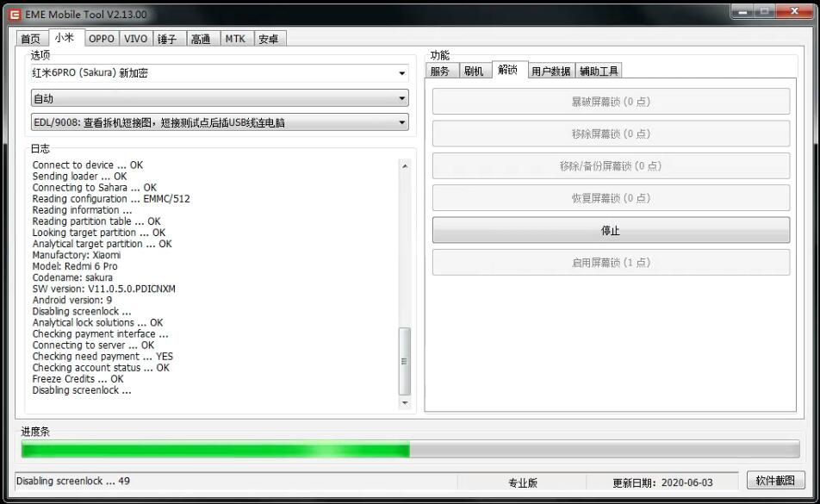
Task: Open the 用户数据 function tab
Action: pos(551,71)
